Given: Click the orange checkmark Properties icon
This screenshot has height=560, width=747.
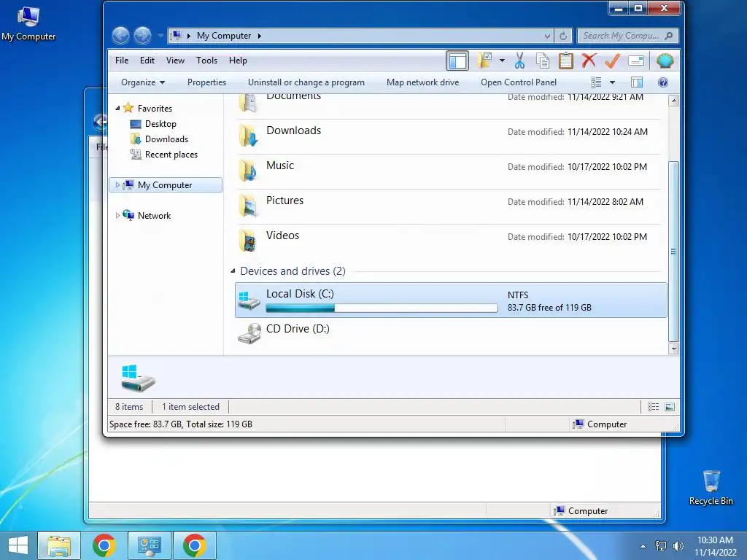Looking at the screenshot, I should tap(612, 61).
